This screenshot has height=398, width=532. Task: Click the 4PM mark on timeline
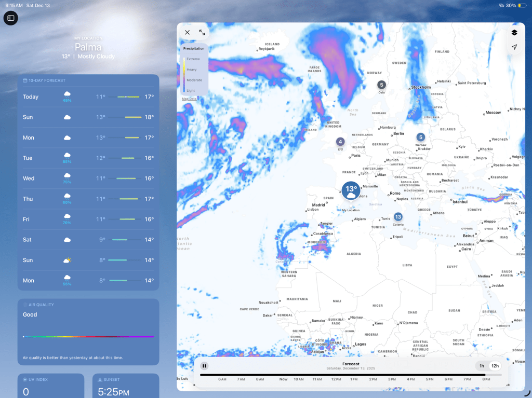coord(411,379)
